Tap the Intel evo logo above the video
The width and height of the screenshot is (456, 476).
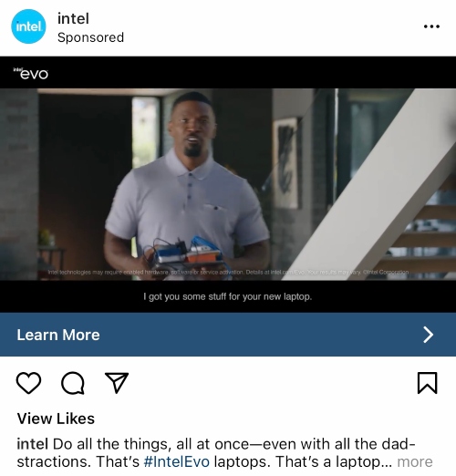point(31,73)
